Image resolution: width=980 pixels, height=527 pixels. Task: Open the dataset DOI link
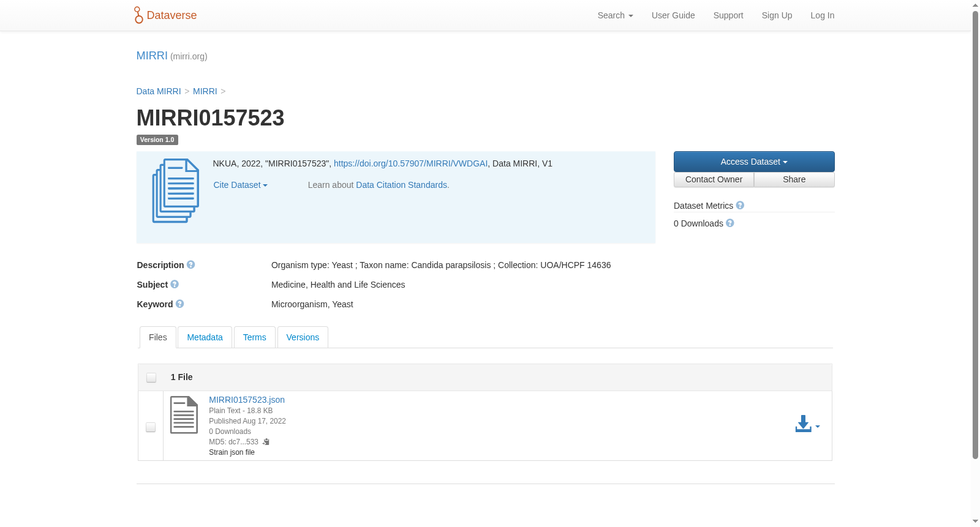[x=410, y=163]
